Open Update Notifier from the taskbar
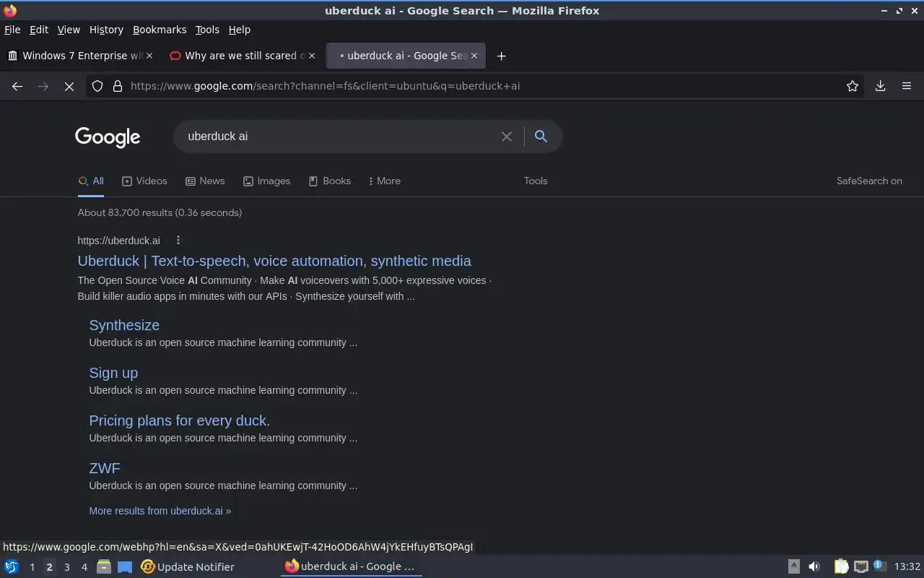 tap(188, 566)
